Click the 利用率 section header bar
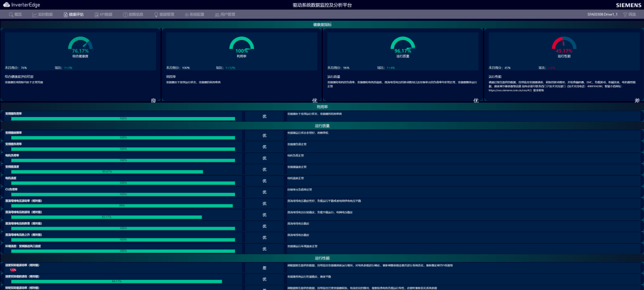The height and width of the screenshot is (290, 644). click(322, 107)
